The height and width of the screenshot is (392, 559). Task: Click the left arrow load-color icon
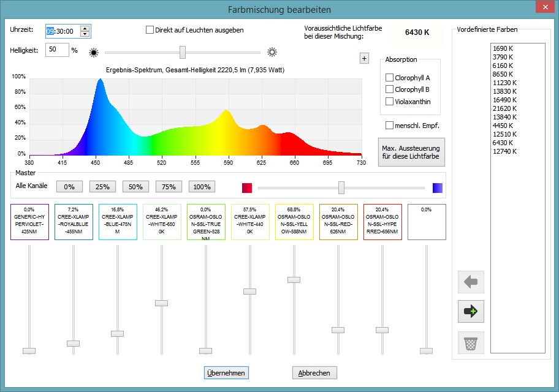(x=470, y=282)
